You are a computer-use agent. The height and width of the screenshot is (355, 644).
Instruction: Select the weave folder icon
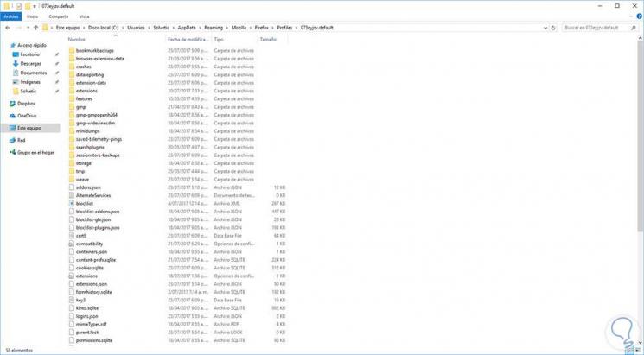coord(72,180)
